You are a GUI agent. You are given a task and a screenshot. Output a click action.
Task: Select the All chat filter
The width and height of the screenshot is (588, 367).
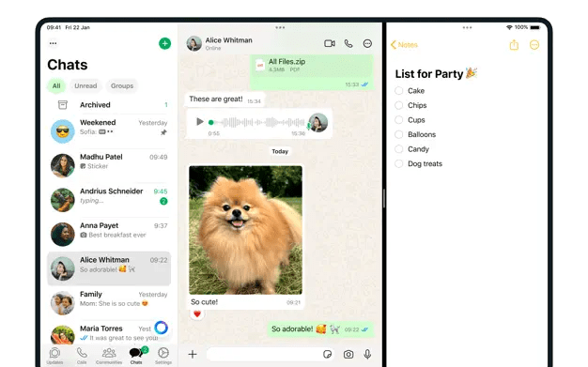(x=56, y=85)
